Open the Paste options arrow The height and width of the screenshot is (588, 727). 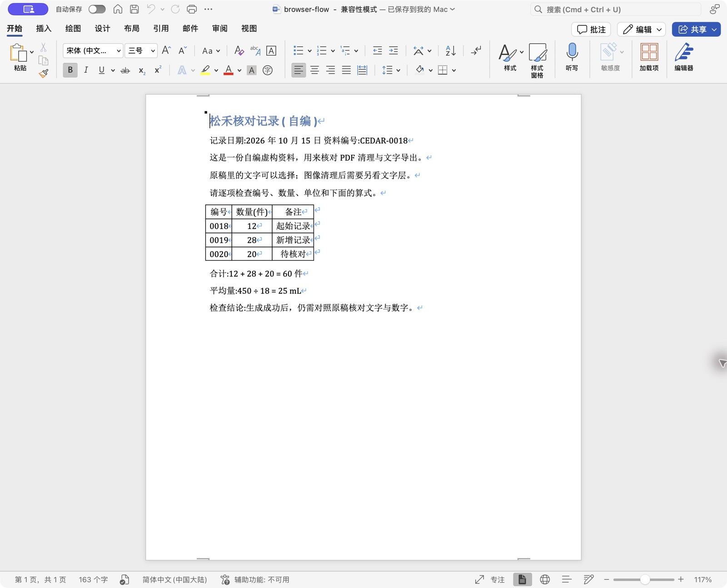(32, 52)
